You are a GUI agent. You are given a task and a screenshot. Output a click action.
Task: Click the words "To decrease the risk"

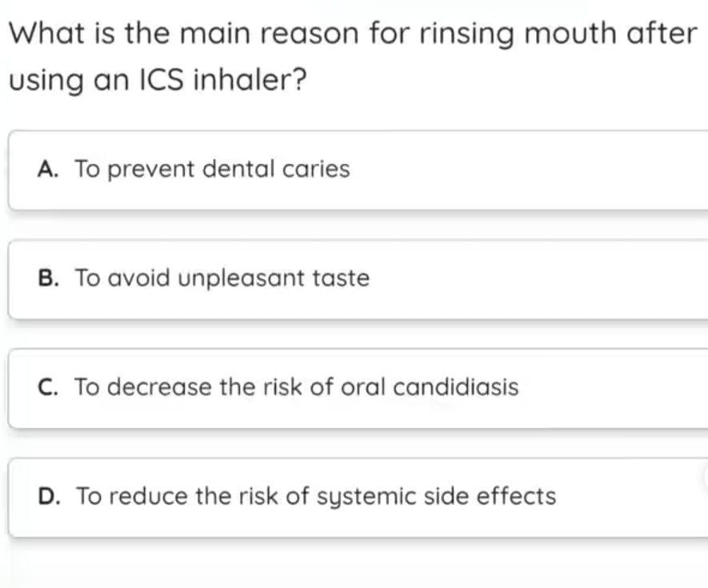point(182,387)
